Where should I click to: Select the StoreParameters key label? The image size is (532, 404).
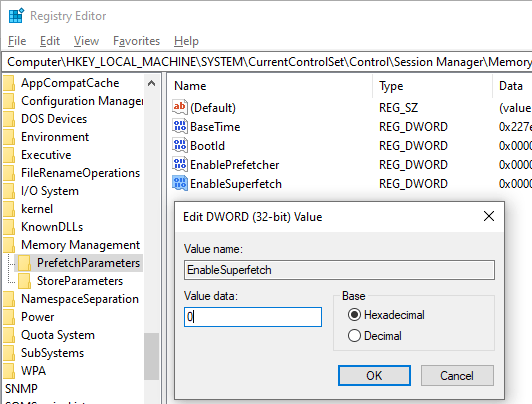point(80,281)
